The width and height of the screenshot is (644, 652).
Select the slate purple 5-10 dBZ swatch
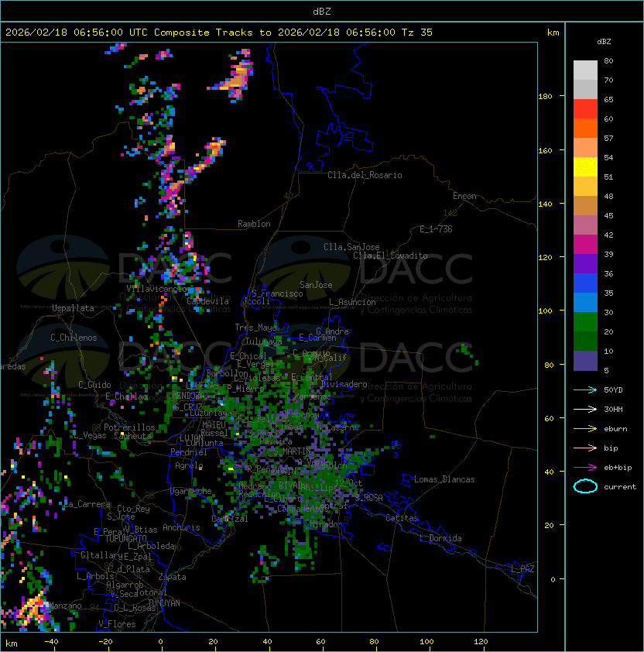coord(585,361)
